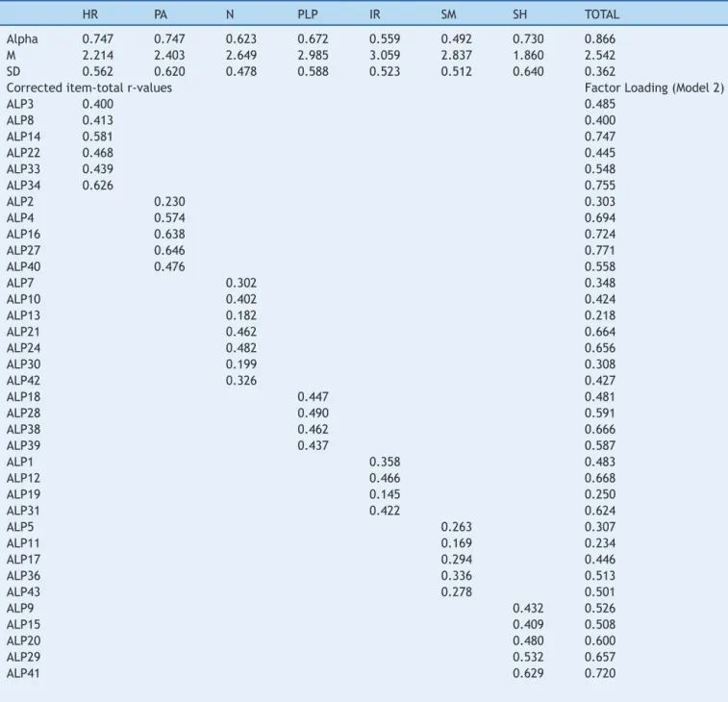
Task: Click ALP43 factor loading 0.501
Action: (599, 591)
